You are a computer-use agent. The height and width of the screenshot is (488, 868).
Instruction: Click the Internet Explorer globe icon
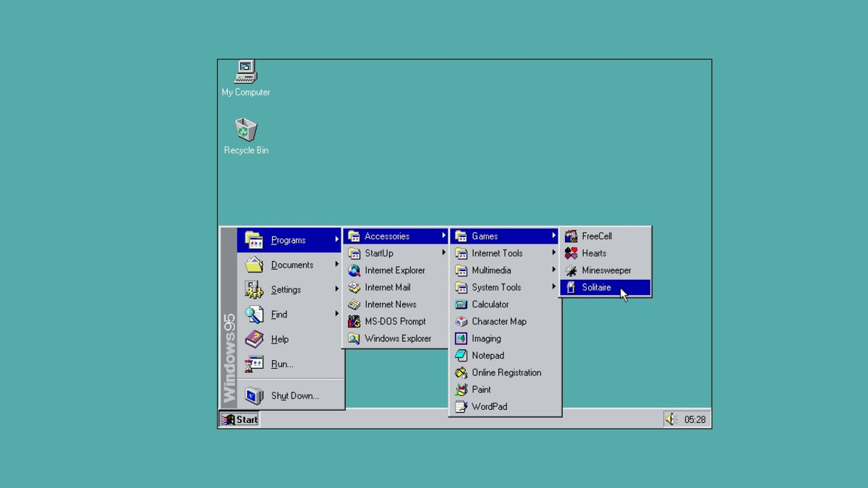point(354,270)
